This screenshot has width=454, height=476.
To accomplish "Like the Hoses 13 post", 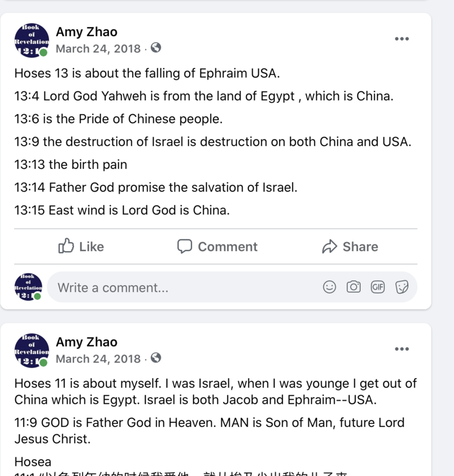I will point(81,247).
